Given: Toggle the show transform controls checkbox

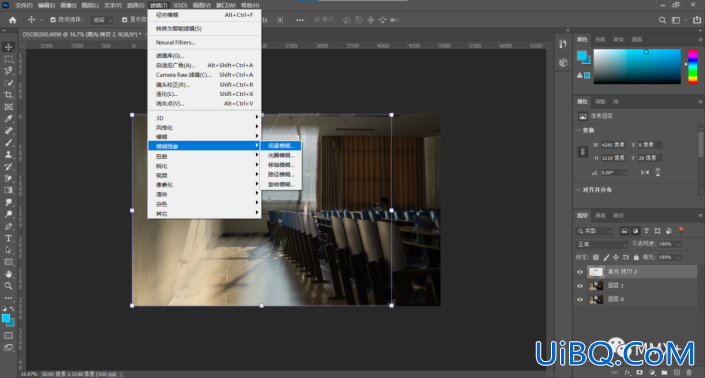Looking at the screenshot, I should [125, 20].
